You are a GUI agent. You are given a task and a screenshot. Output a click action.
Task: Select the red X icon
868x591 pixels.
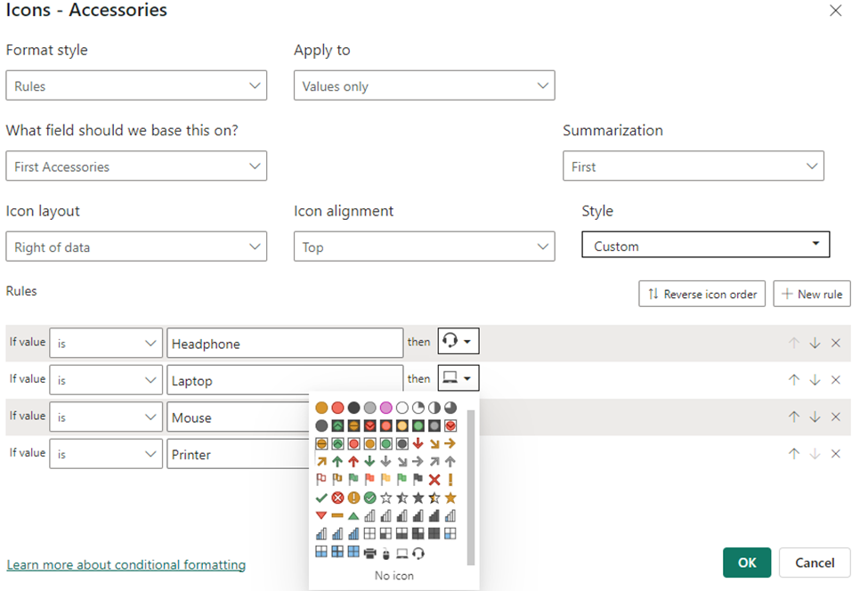(x=435, y=479)
